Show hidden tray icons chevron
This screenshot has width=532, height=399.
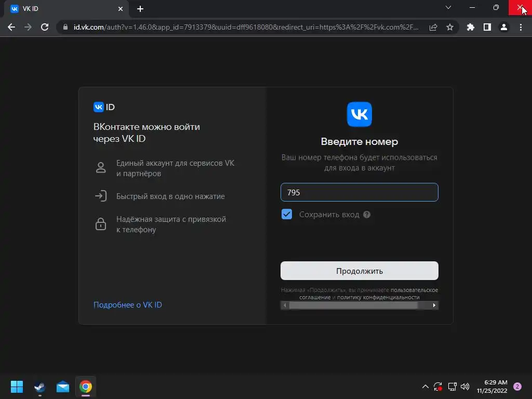pyautogui.click(x=425, y=387)
